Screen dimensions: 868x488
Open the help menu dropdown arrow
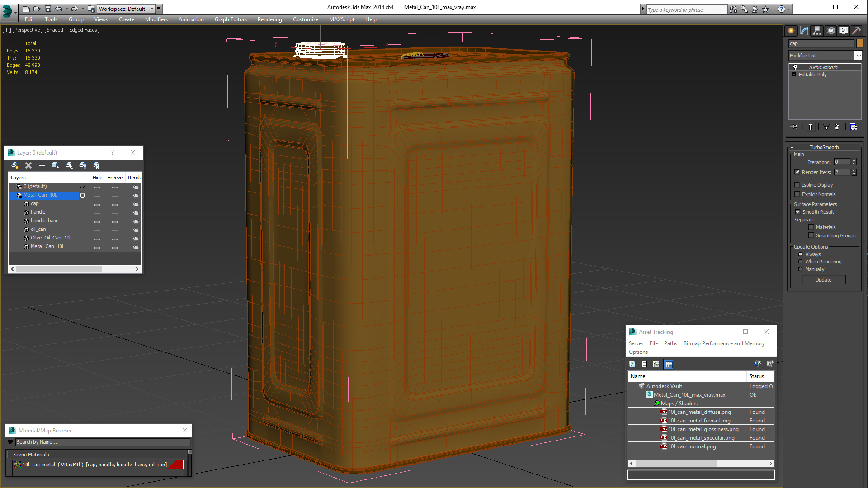click(x=789, y=9)
